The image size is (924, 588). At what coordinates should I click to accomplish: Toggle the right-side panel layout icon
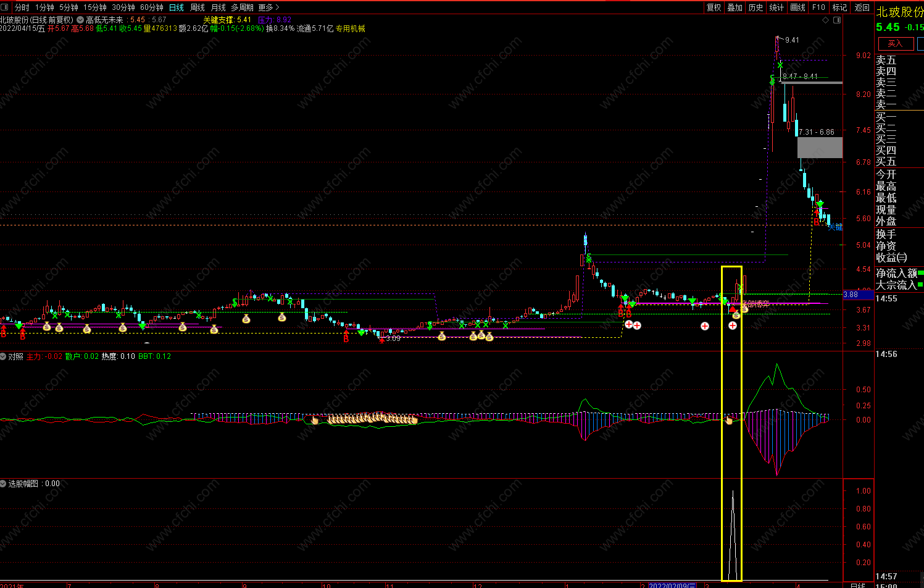tap(837, 20)
